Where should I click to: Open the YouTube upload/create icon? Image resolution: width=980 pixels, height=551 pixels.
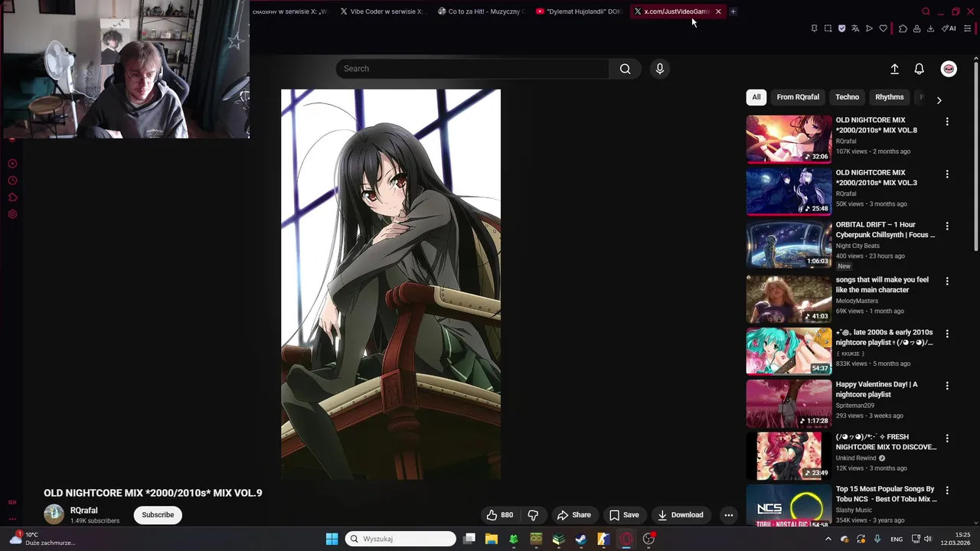pos(894,69)
